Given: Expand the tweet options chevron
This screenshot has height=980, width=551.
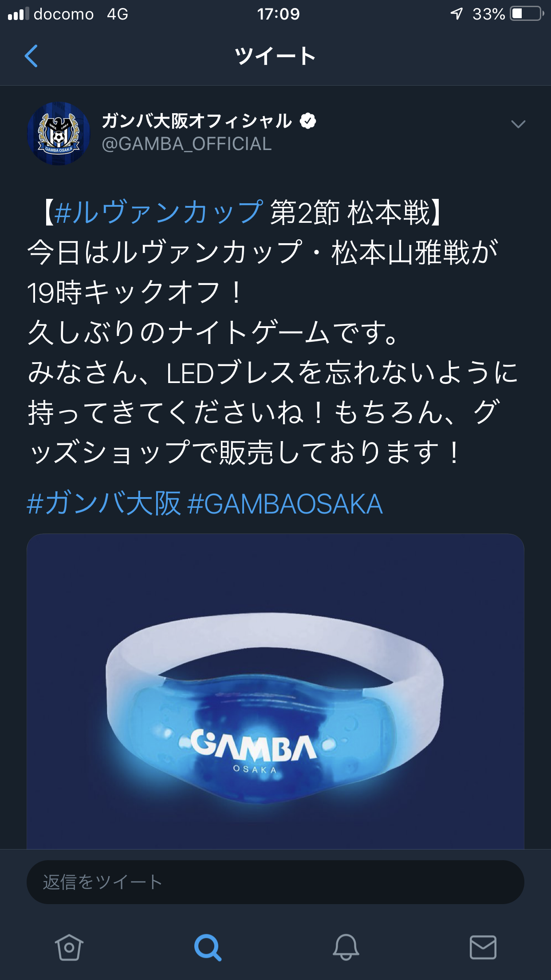Looking at the screenshot, I should pyautogui.click(x=518, y=124).
